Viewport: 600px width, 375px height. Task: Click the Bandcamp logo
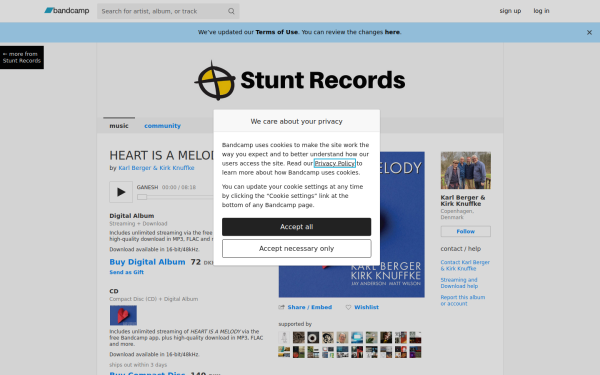coord(67,11)
